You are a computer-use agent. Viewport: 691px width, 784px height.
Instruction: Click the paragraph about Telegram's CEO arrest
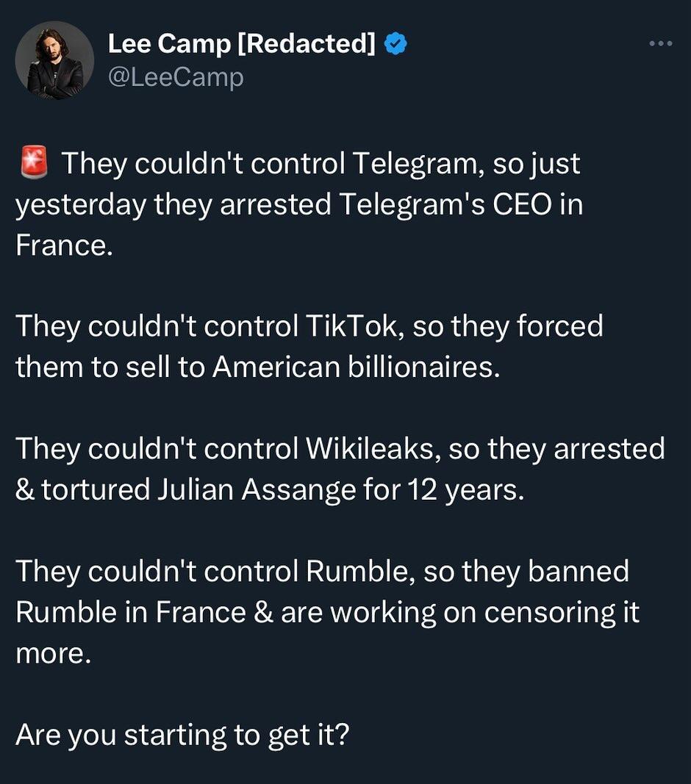[298, 204]
